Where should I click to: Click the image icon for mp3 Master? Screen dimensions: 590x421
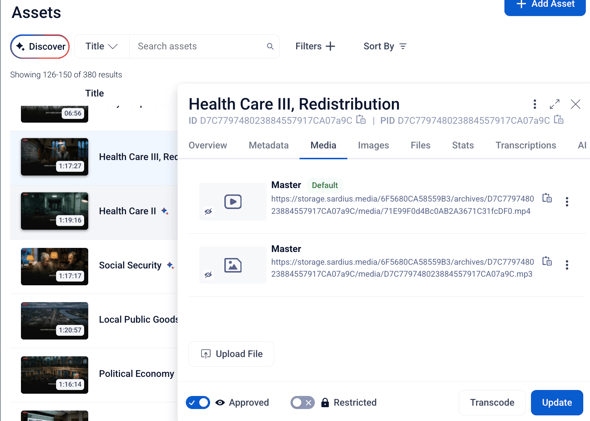(233, 265)
